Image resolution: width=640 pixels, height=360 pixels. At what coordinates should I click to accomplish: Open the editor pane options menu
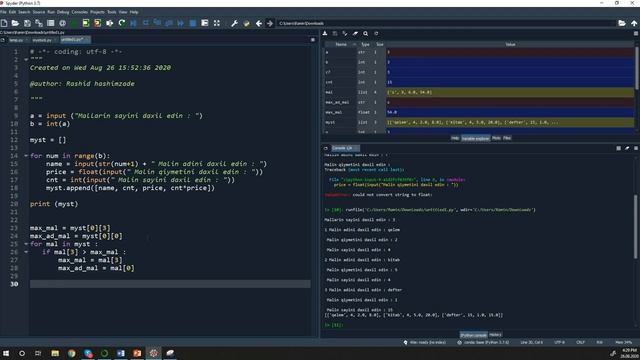click(313, 40)
